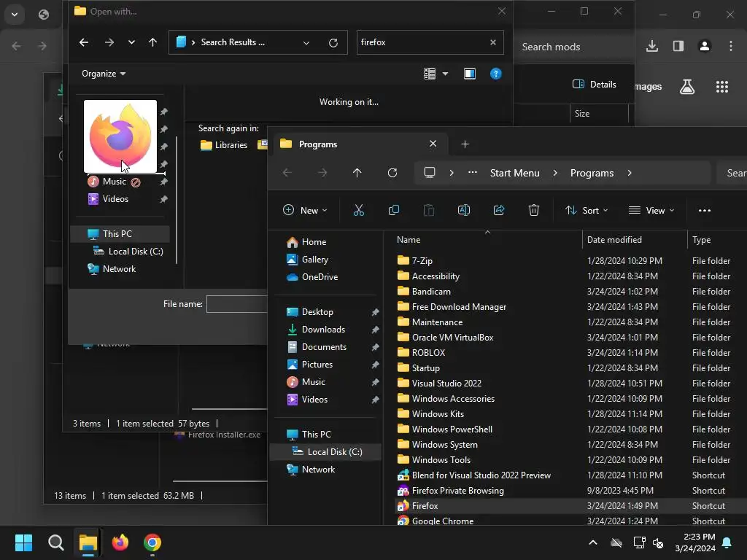Expand the chevron after Start Menu breadcrumb
Screen dimensions: 747x560
click(x=555, y=173)
